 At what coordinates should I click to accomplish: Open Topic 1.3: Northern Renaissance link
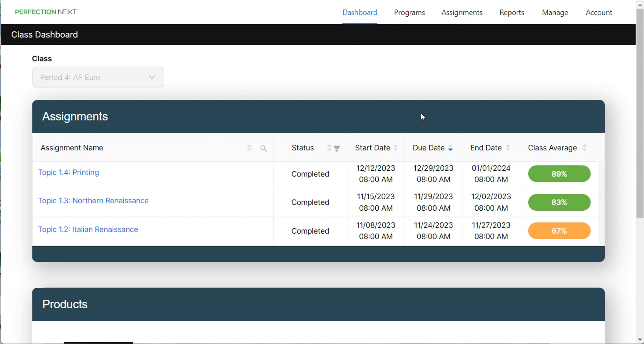(93, 201)
